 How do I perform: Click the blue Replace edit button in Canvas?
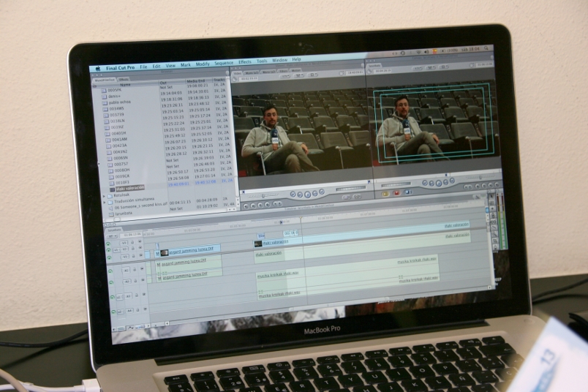pos(407,192)
